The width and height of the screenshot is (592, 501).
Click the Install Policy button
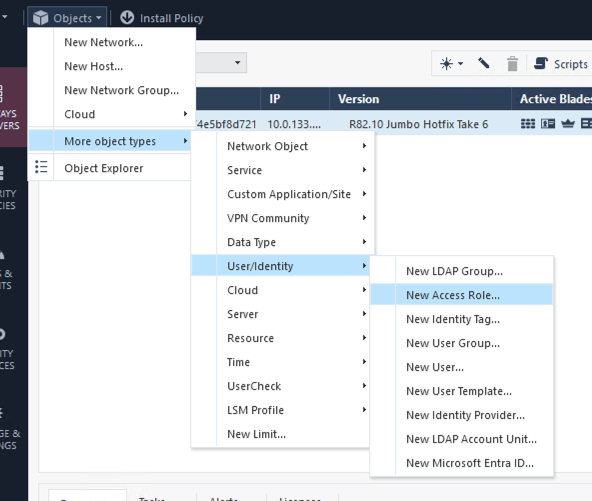(162, 18)
